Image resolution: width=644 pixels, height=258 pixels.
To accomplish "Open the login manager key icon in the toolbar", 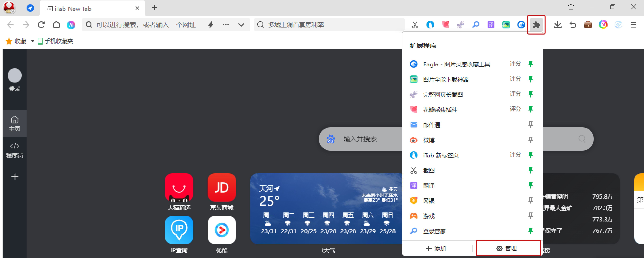I will (476, 25).
